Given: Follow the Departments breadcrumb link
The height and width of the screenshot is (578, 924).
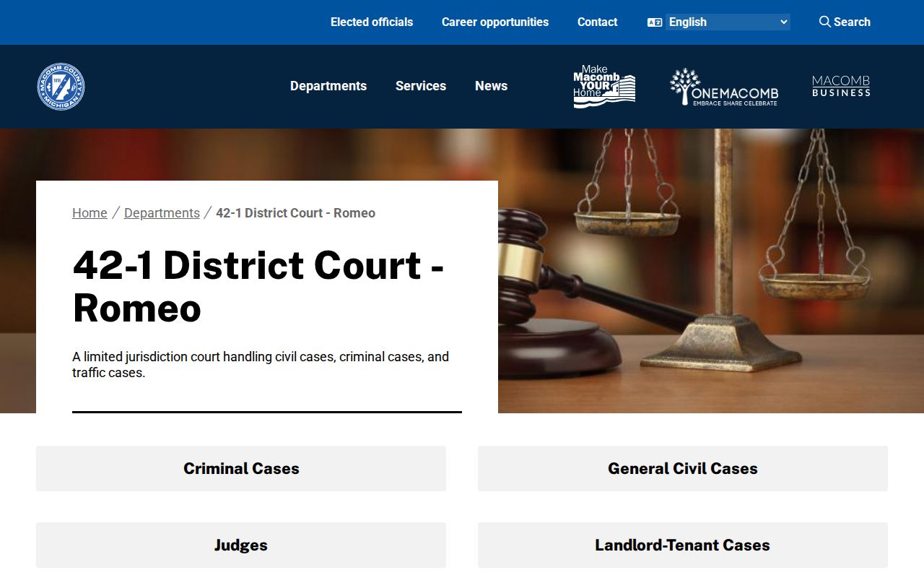Looking at the screenshot, I should 162,213.
